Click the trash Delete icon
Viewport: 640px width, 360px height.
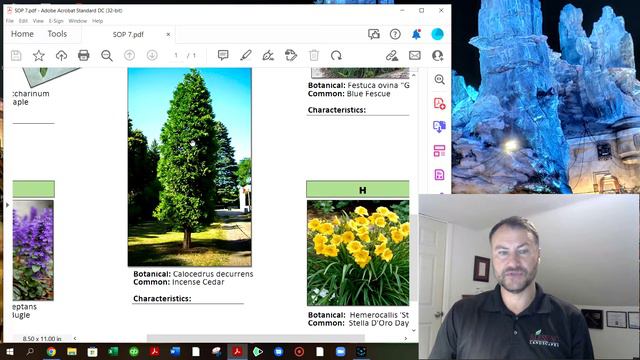click(x=313, y=55)
